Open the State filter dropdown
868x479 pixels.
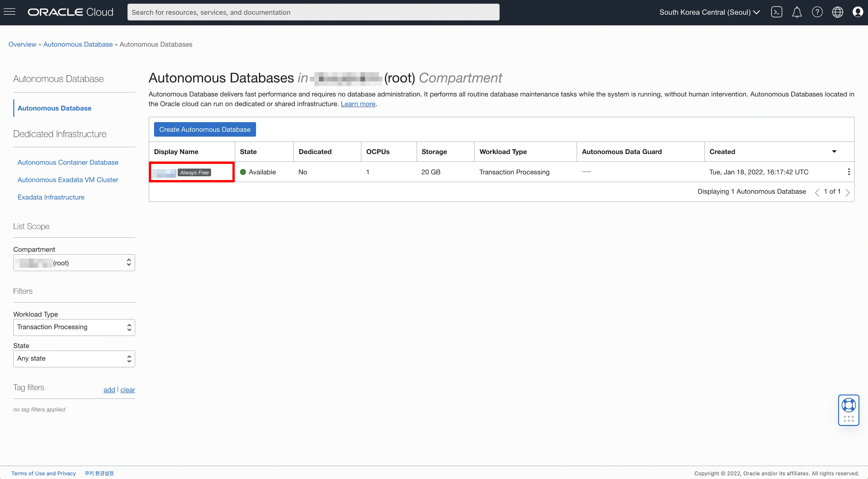pos(74,359)
